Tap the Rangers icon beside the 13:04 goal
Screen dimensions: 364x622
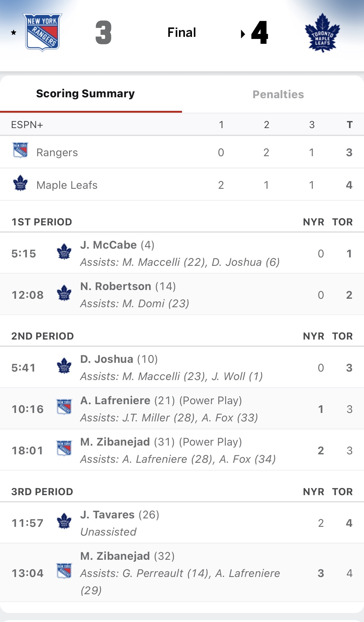pyautogui.click(x=64, y=571)
